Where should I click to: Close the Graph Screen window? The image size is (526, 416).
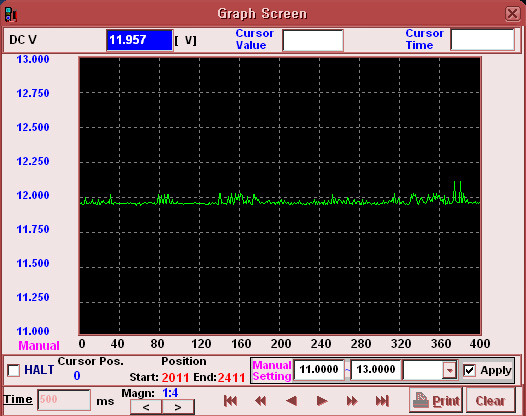point(513,14)
